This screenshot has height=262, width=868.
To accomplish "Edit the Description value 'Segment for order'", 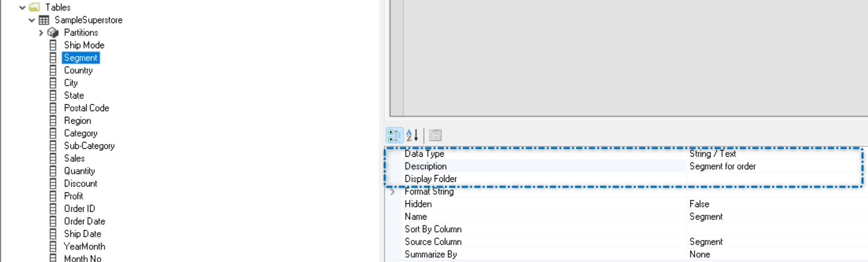I will [x=722, y=166].
